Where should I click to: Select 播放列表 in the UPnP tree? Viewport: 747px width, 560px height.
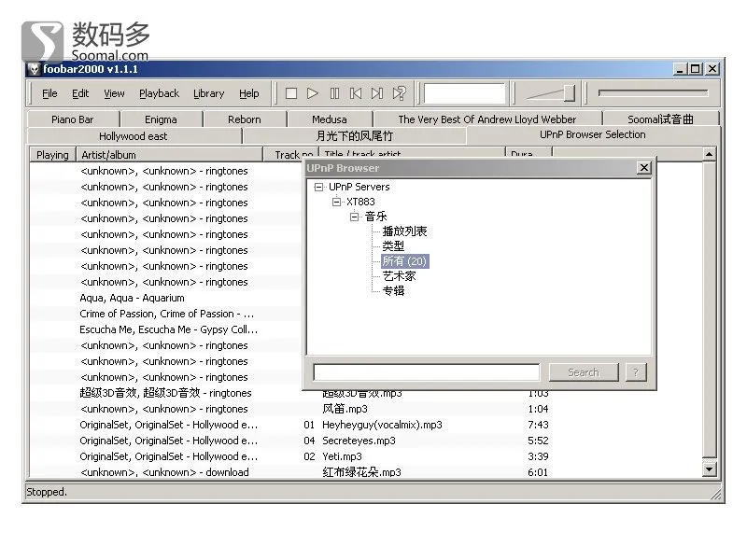[x=404, y=231]
